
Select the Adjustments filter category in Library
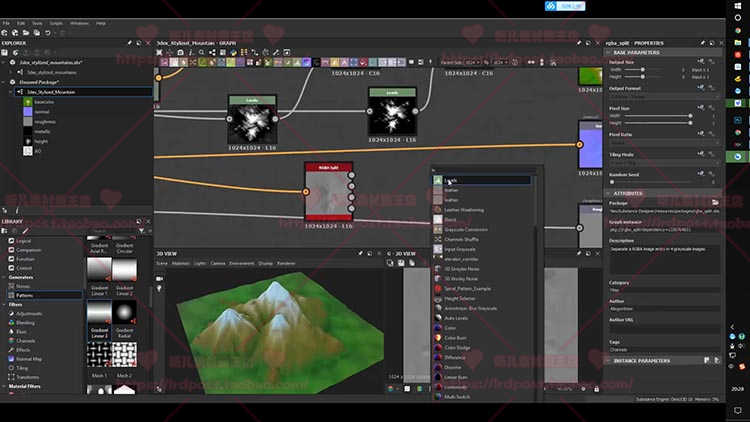click(x=29, y=314)
